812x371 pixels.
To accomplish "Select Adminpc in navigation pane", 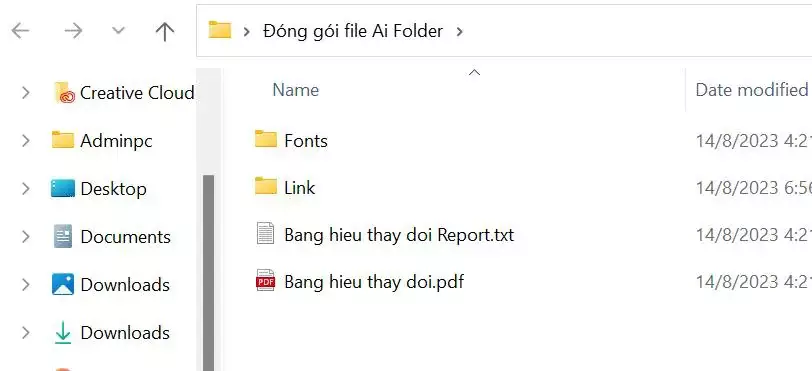I will click(116, 141).
